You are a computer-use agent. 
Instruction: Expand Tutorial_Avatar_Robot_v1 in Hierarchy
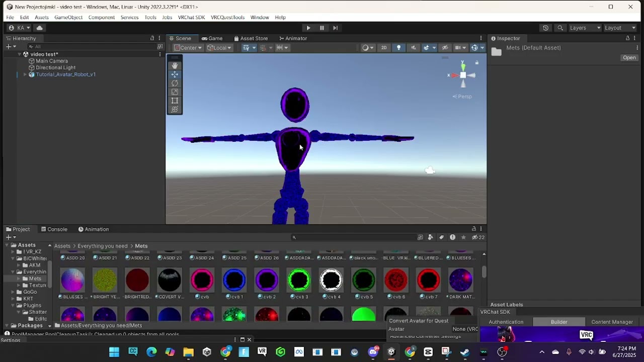click(x=25, y=74)
